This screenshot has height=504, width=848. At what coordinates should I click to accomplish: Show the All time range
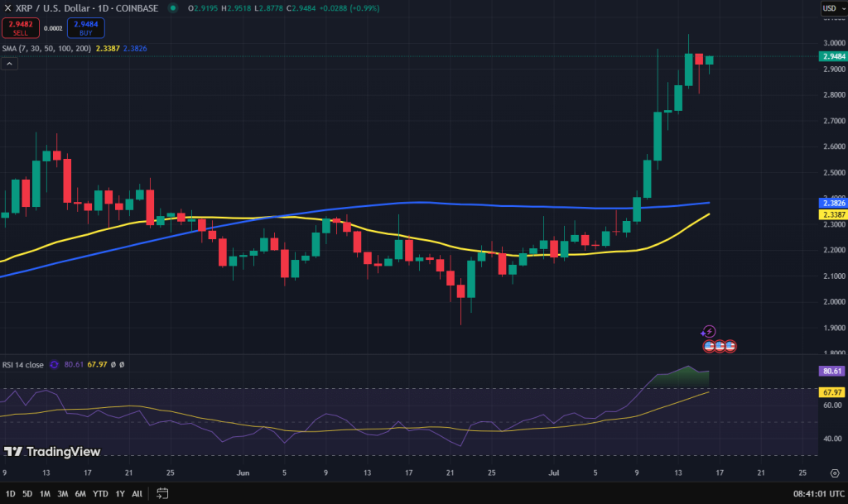(137, 493)
